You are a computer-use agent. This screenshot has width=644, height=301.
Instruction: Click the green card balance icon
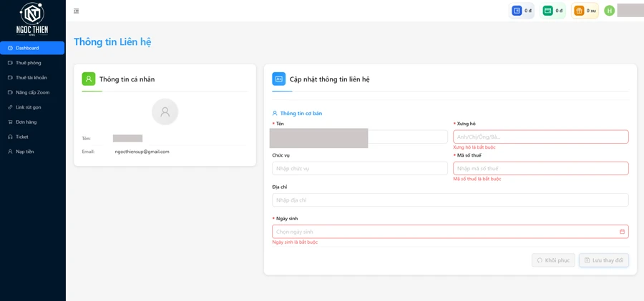click(547, 11)
